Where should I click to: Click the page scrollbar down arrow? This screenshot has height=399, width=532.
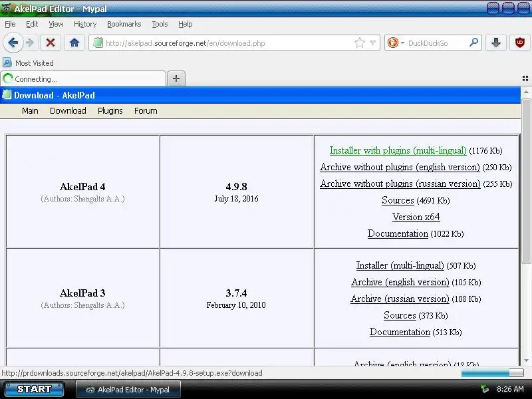pos(526,361)
